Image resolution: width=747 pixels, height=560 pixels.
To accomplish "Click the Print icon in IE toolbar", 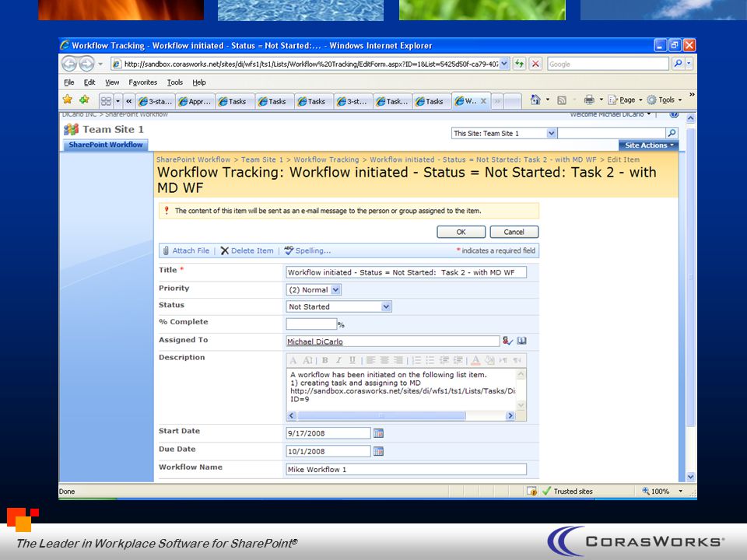I will (x=589, y=100).
